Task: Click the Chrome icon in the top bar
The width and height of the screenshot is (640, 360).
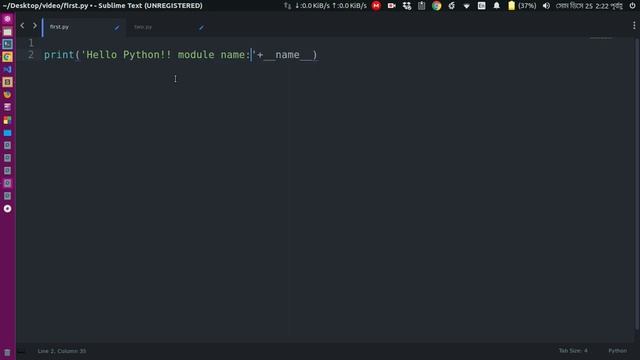Action: (x=437, y=6)
